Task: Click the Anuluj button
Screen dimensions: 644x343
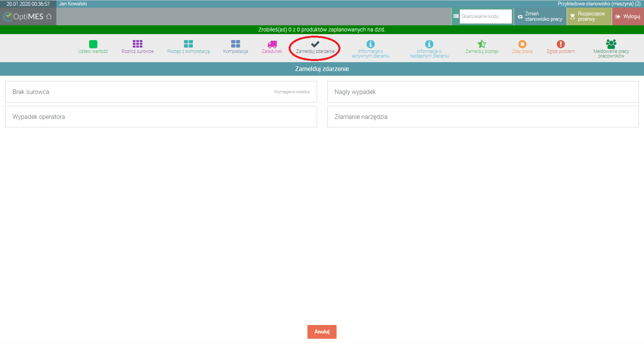Action: 322,332
